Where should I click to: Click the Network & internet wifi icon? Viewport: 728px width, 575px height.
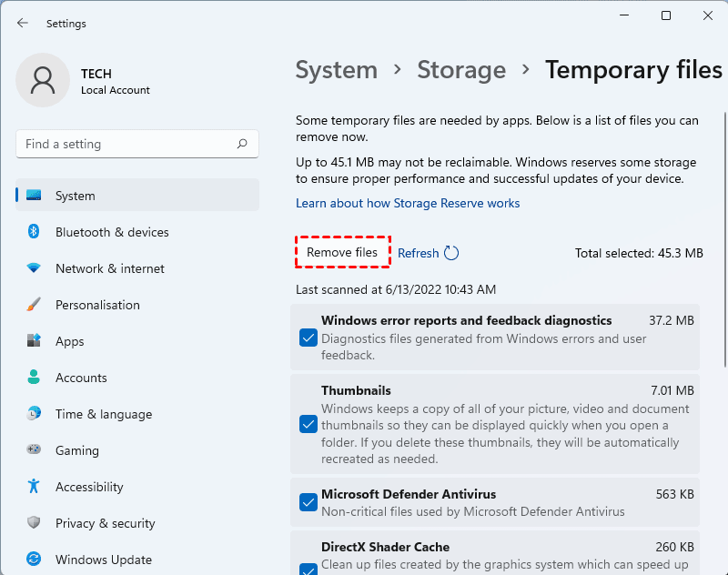pyautogui.click(x=34, y=268)
